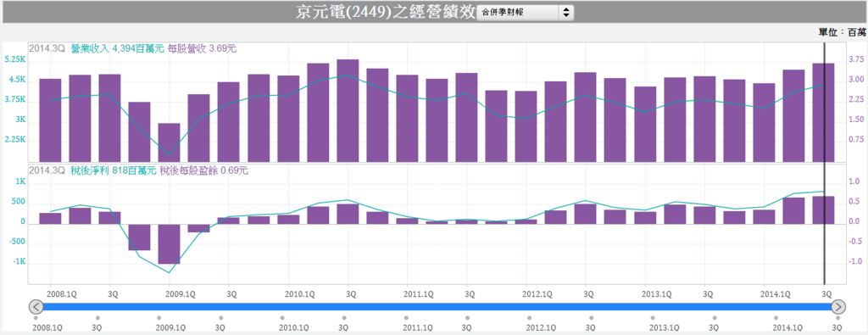
Task: Click the blue time range slider bar
Action: (x=437, y=306)
